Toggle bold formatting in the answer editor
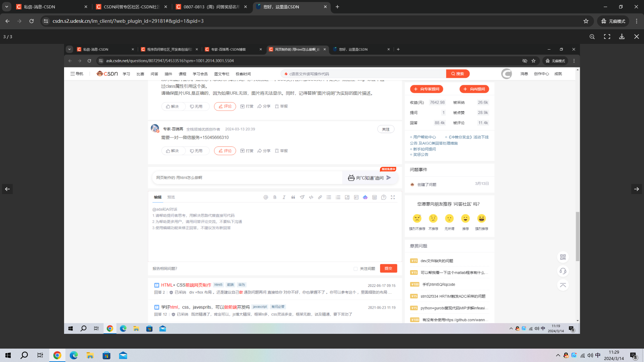 [275, 197]
